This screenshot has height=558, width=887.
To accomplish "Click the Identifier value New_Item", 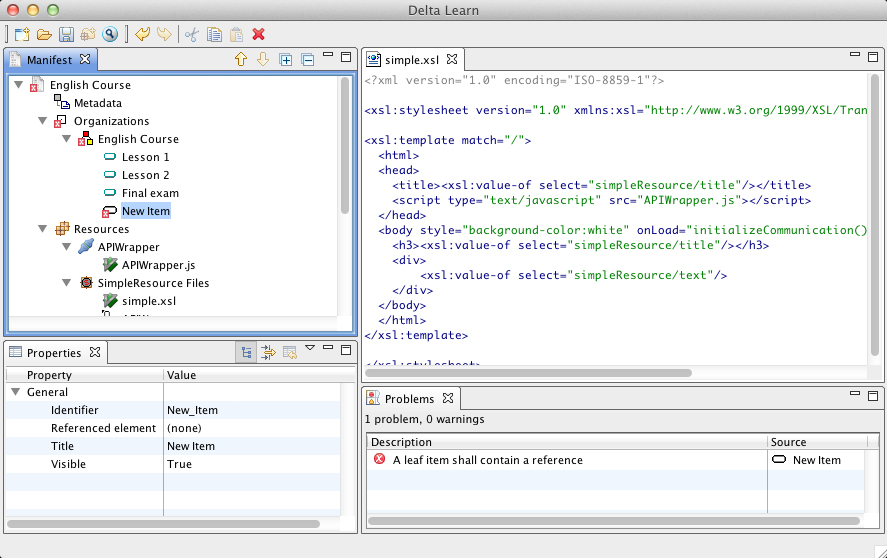I will (192, 410).
